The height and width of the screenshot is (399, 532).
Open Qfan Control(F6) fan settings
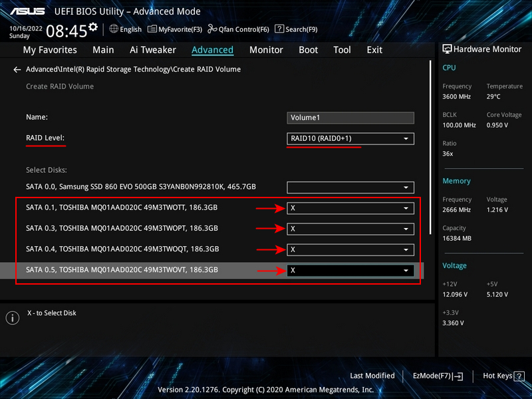point(238,29)
